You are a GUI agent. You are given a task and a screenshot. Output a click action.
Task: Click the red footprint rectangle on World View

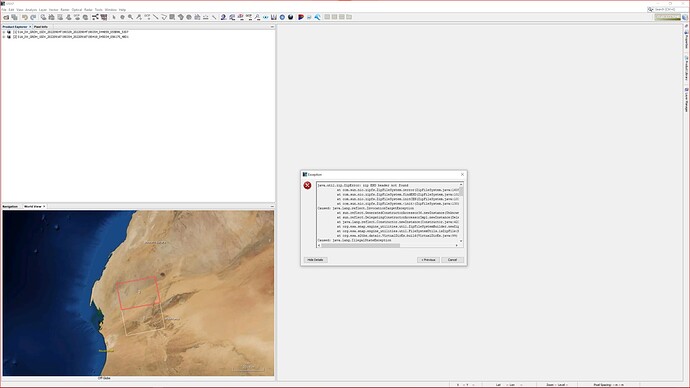tap(137, 293)
